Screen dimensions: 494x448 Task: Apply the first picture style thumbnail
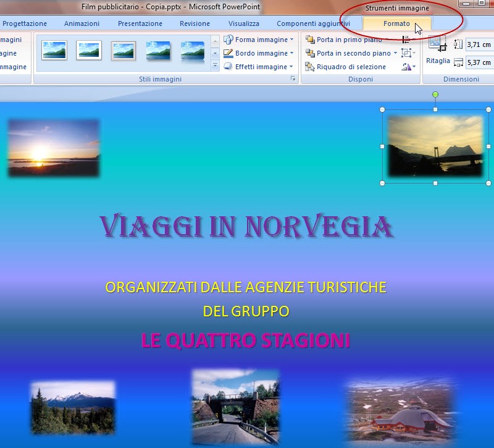(54, 51)
